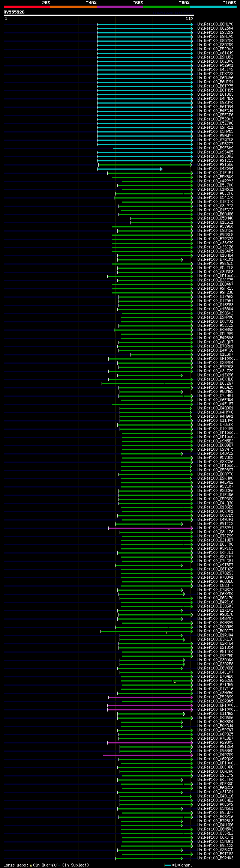Click the label UniRef100_C6XYD0
The width and height of the screenshot is (240, 868).
[215, 594]
